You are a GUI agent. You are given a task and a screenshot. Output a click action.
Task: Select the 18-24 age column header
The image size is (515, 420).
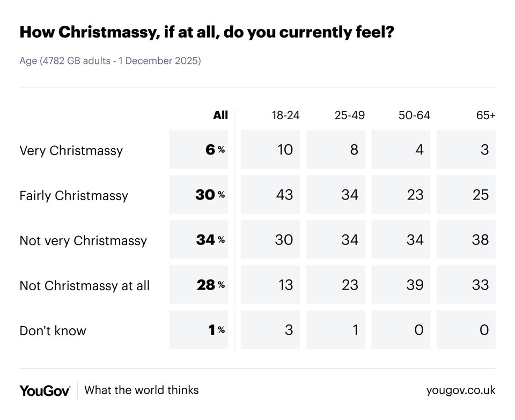pos(285,115)
